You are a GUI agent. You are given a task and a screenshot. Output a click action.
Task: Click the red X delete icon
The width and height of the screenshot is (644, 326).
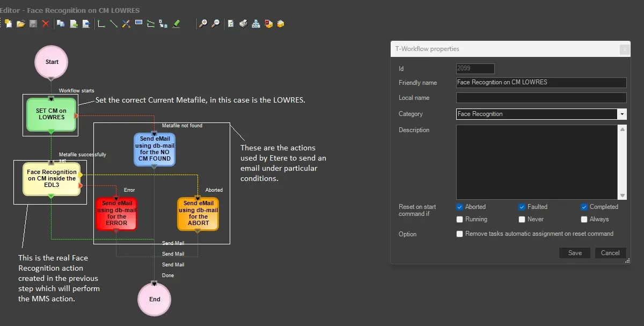pyautogui.click(x=46, y=24)
